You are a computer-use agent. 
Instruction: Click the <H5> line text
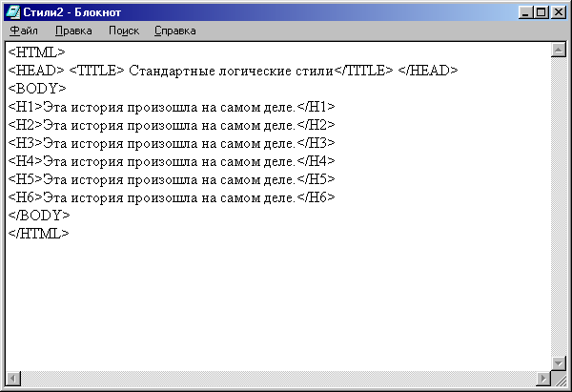pos(172,179)
